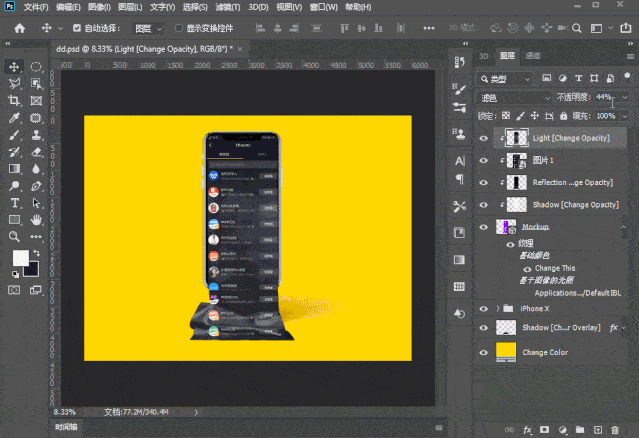Screen dimensions: 639x438
Task: Hide the 图片 1 layer
Action: (483, 161)
